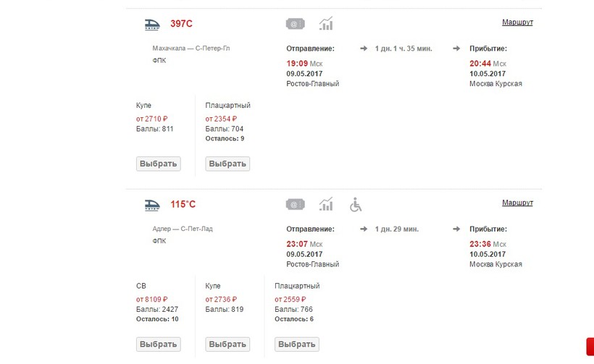594x364 pixels.
Task: Click the train icon beside 397С
Action: (x=152, y=24)
